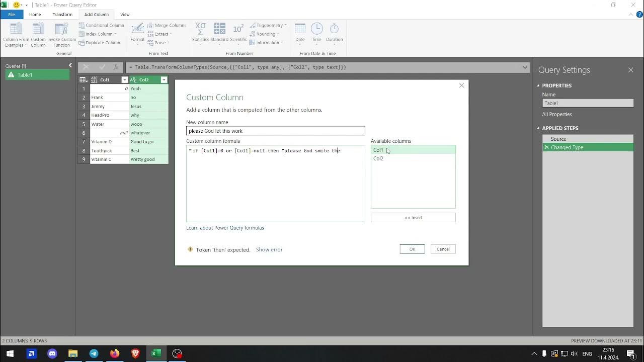Screen dimensions: 644x362
Task: Click the Format text icon
Action: point(137,29)
